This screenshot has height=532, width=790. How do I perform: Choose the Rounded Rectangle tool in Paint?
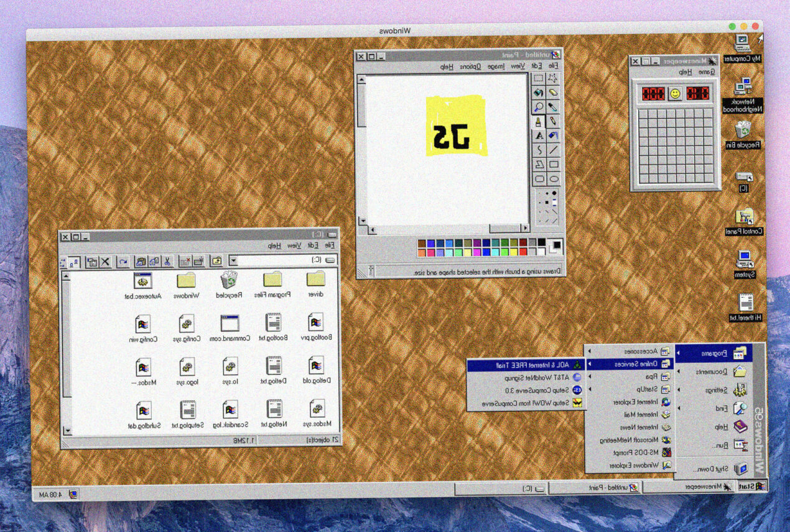(x=539, y=178)
